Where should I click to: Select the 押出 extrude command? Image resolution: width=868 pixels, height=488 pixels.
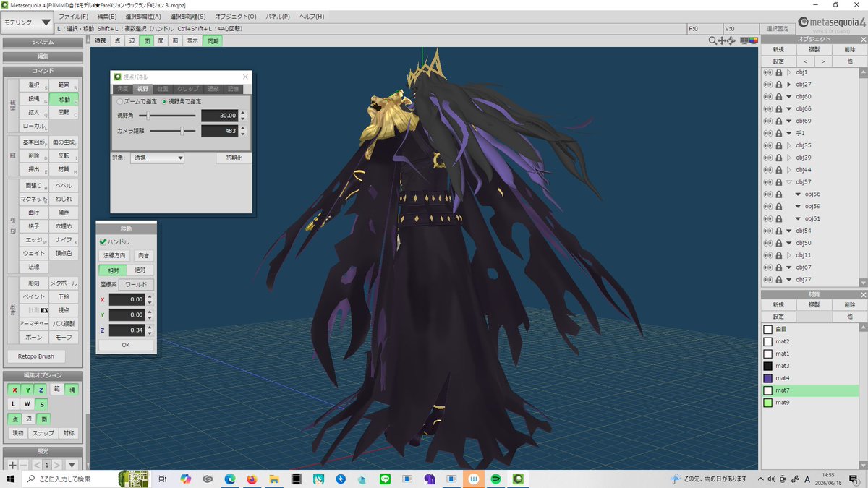[33, 169]
